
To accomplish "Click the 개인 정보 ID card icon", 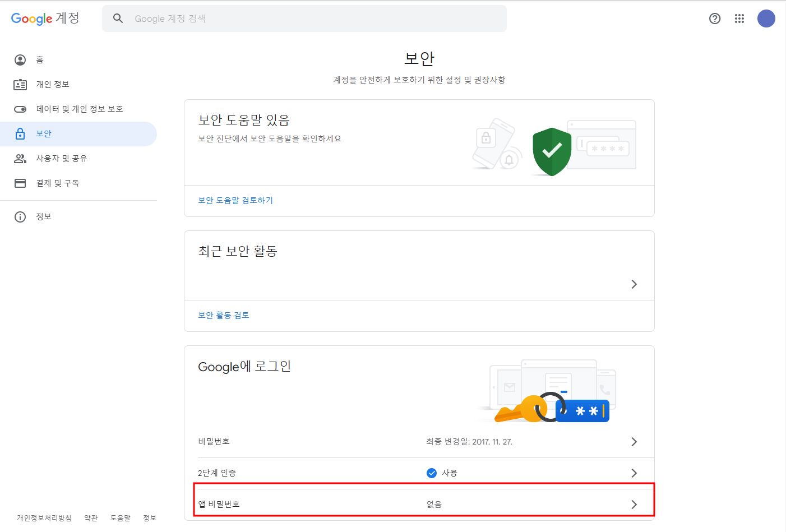I will [20, 85].
